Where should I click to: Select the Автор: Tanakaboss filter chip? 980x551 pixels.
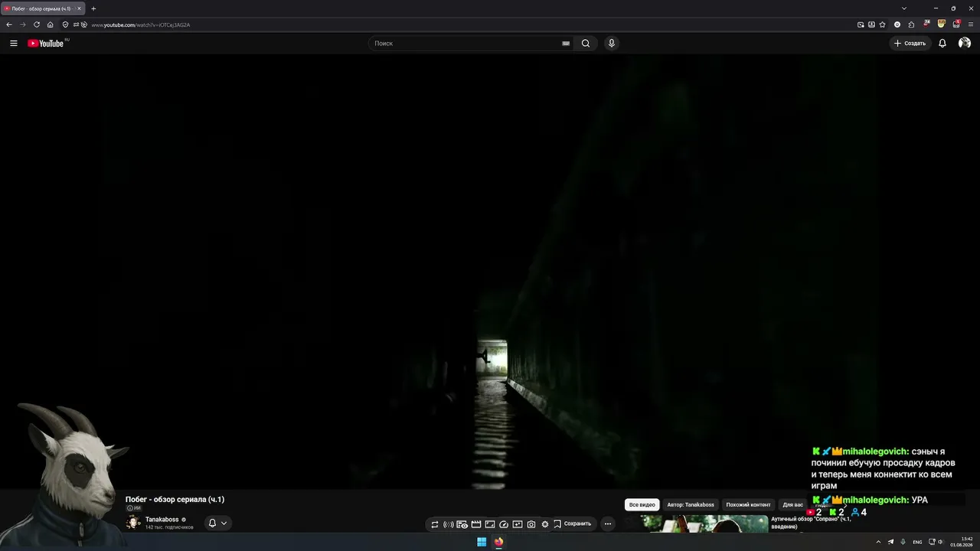point(691,505)
